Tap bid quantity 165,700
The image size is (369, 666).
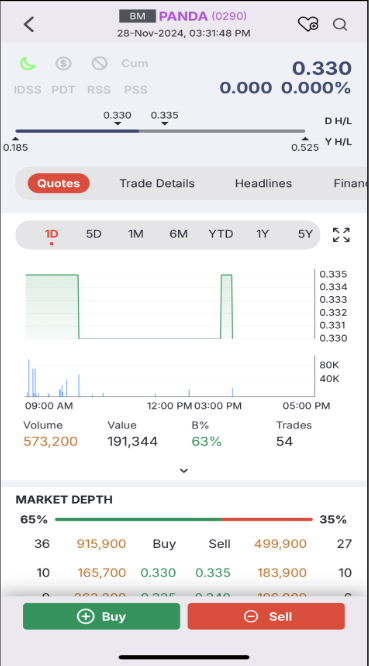[x=101, y=573]
